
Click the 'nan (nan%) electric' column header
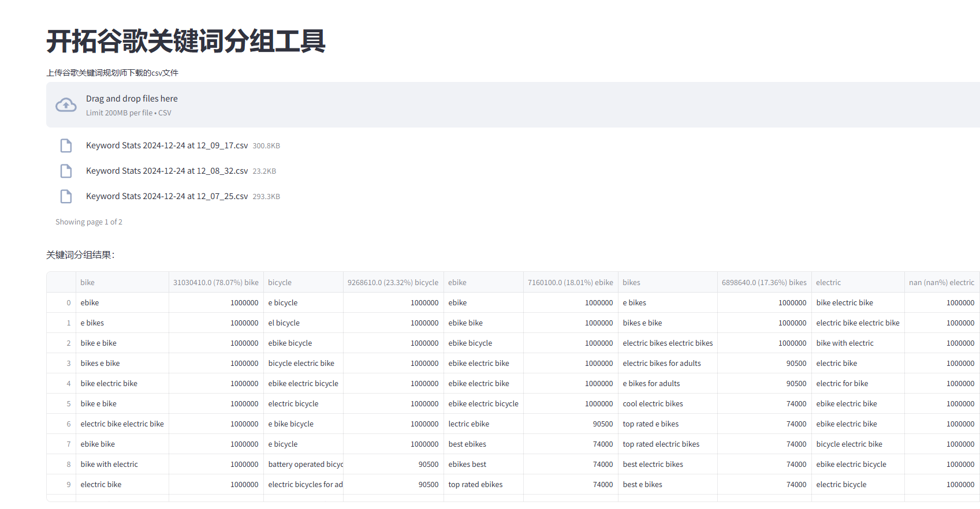click(941, 282)
